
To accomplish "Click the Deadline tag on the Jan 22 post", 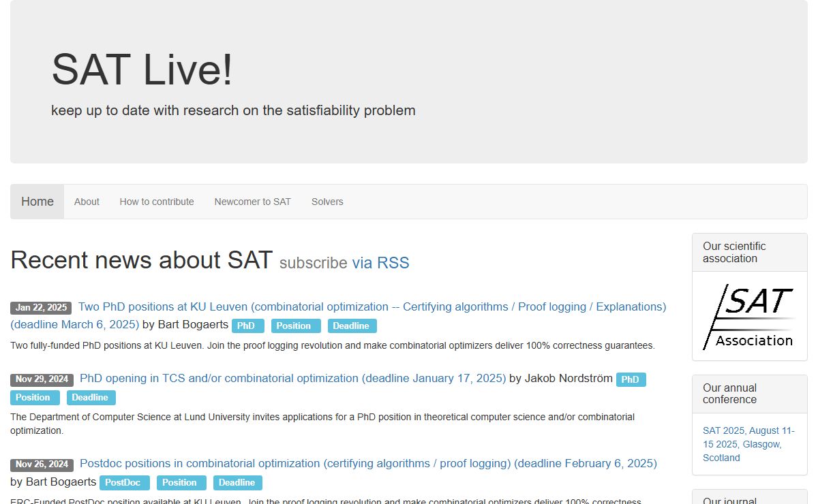I will coord(351,326).
